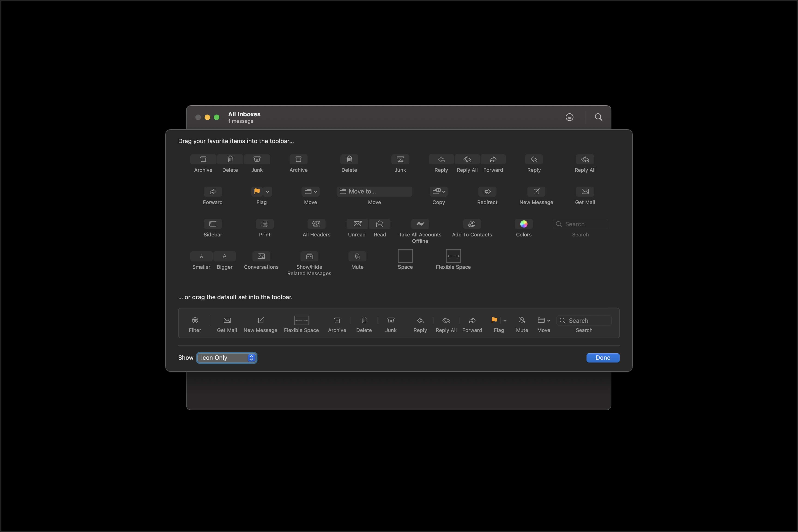
Task: Click the Conversations icon
Action: pos(261,256)
